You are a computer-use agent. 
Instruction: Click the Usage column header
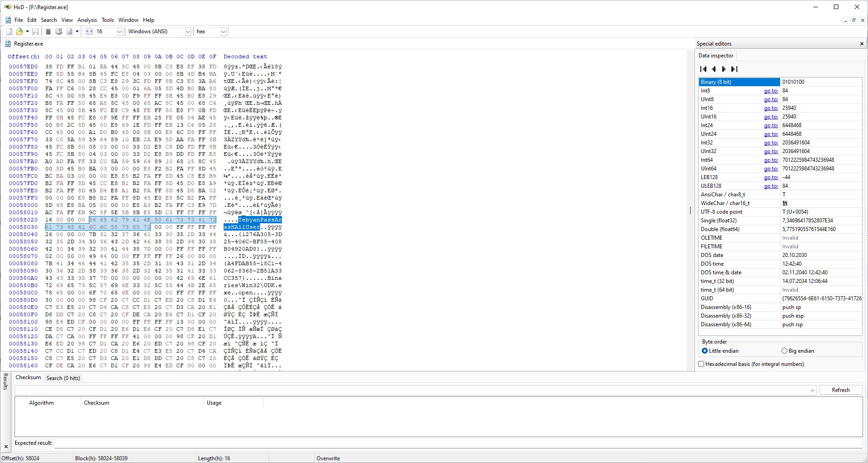click(x=233, y=403)
